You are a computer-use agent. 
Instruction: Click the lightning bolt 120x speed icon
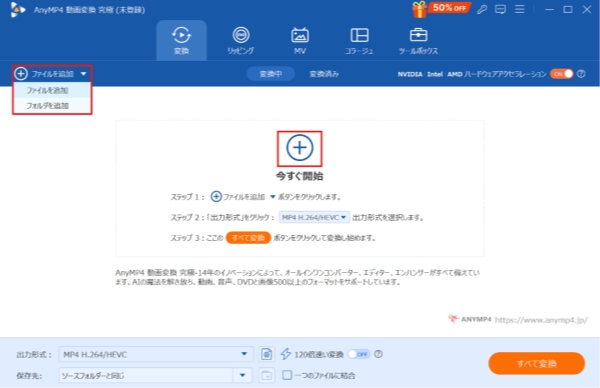(x=286, y=354)
